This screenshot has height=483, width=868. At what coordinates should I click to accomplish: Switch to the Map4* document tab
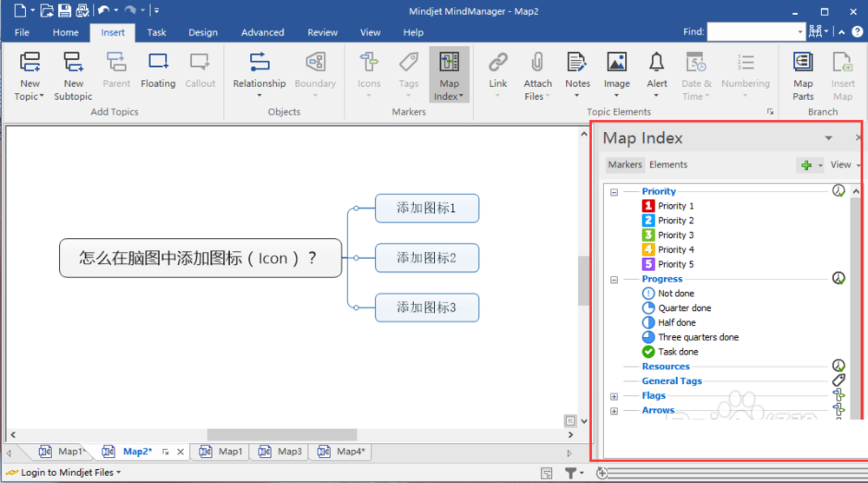coord(342,452)
